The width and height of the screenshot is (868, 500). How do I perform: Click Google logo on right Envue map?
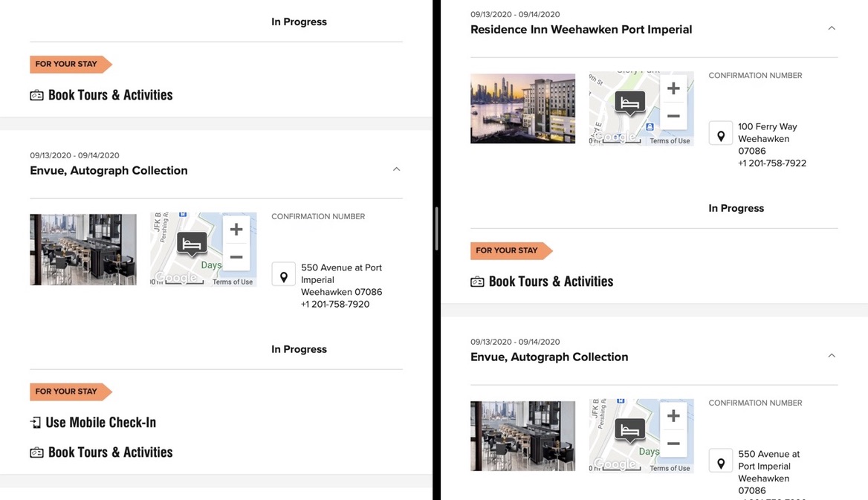(x=615, y=464)
